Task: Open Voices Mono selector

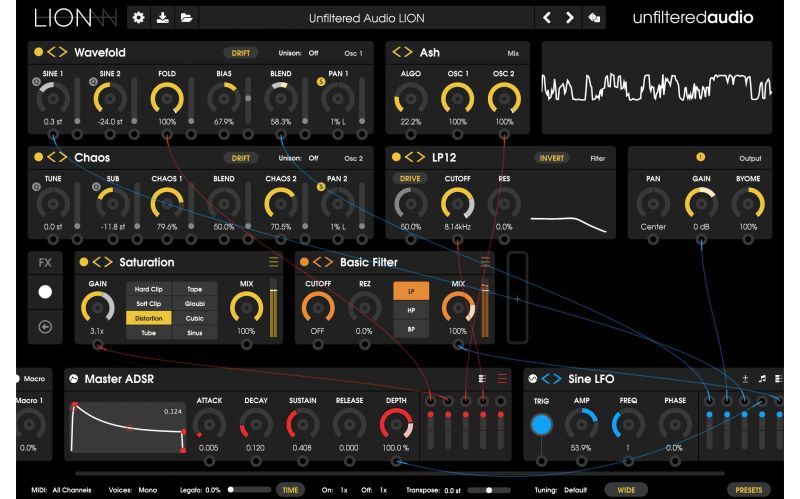Action: pos(148,490)
